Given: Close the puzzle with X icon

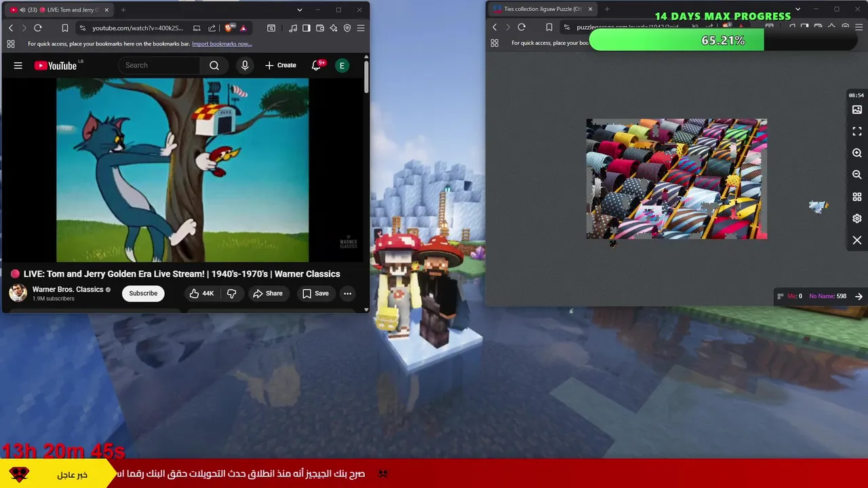Looking at the screenshot, I should [x=857, y=240].
